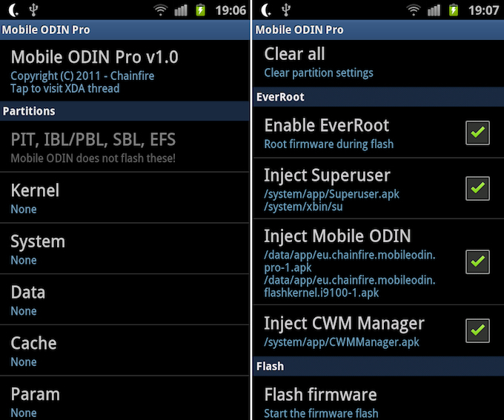This screenshot has height=420, width=504.
Task: Toggle the Inject Mobile ODIN checkbox
Action: coord(477,261)
